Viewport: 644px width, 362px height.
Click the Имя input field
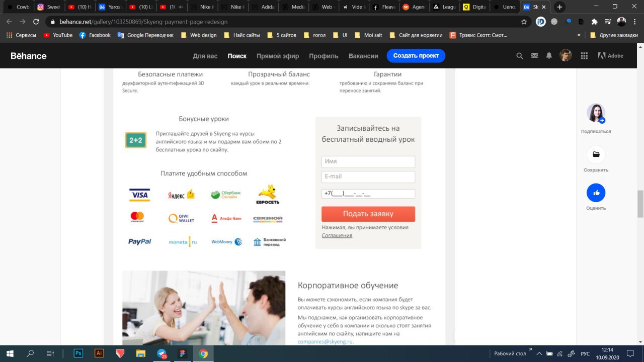[368, 161]
